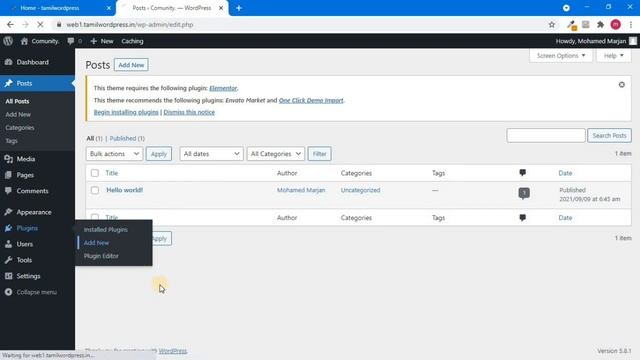The image size is (640, 360).
Task: Click Dismiss this notice link
Action: click(x=189, y=112)
